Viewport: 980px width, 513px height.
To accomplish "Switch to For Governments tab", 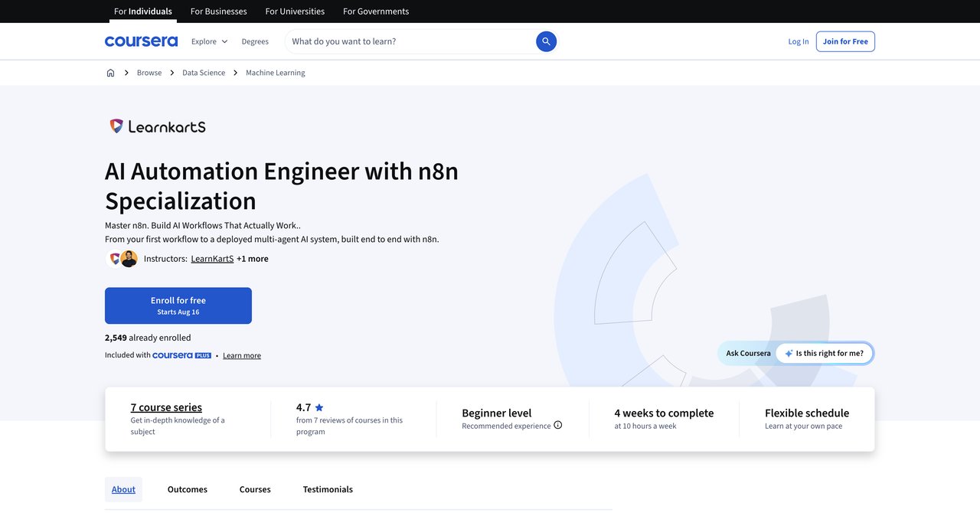I will tap(376, 11).
